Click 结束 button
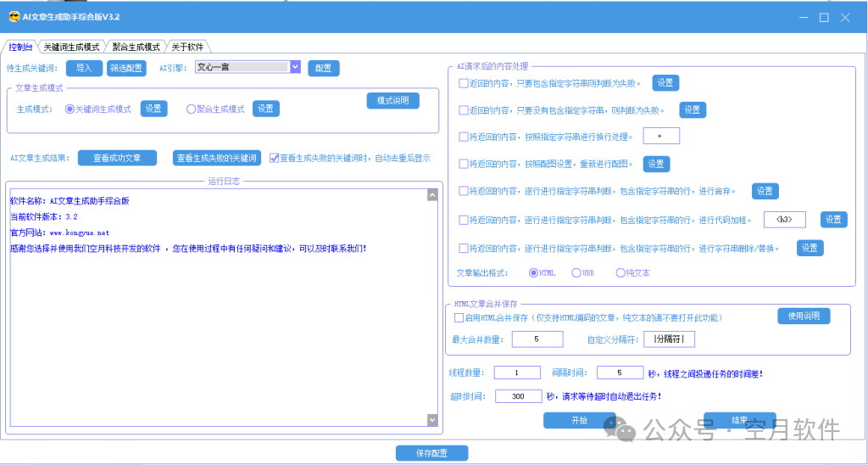This screenshot has height=465, width=868. (x=739, y=420)
